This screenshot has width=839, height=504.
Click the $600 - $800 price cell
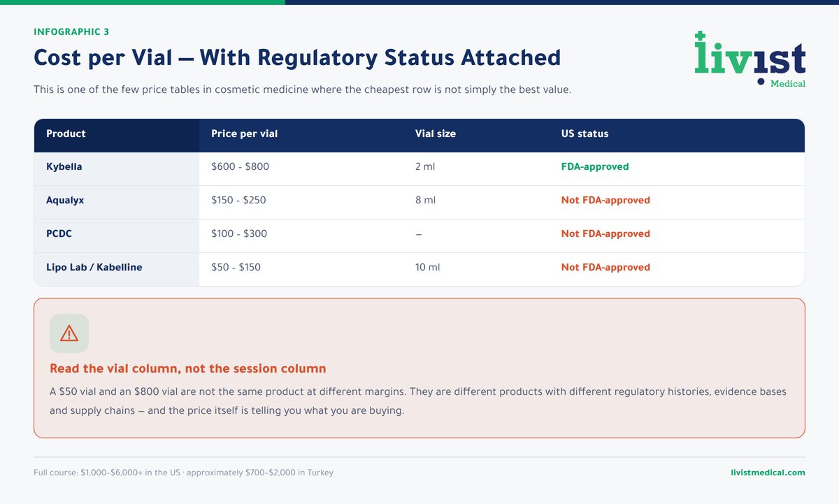[240, 167]
